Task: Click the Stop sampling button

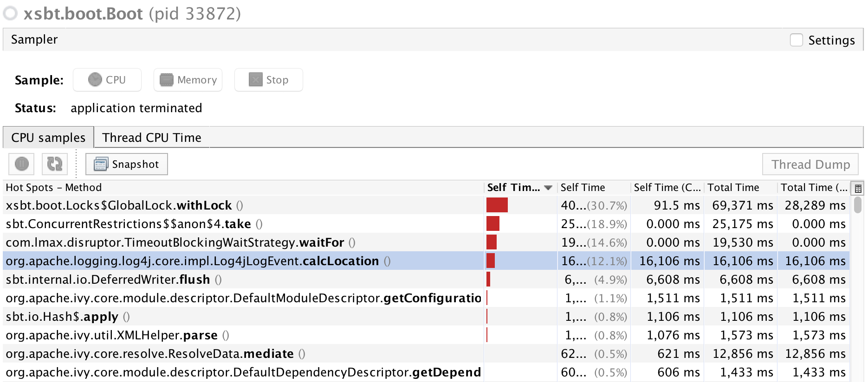Action: point(269,80)
